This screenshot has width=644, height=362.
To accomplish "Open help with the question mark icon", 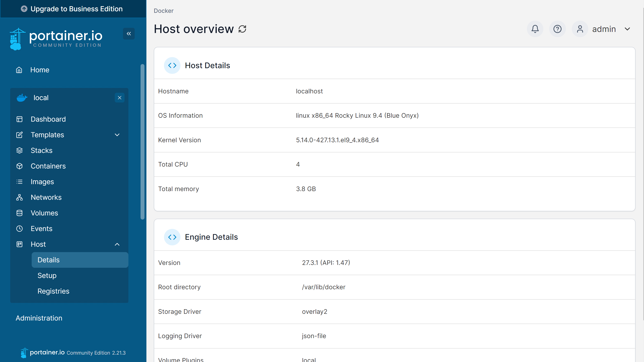I will tap(557, 29).
